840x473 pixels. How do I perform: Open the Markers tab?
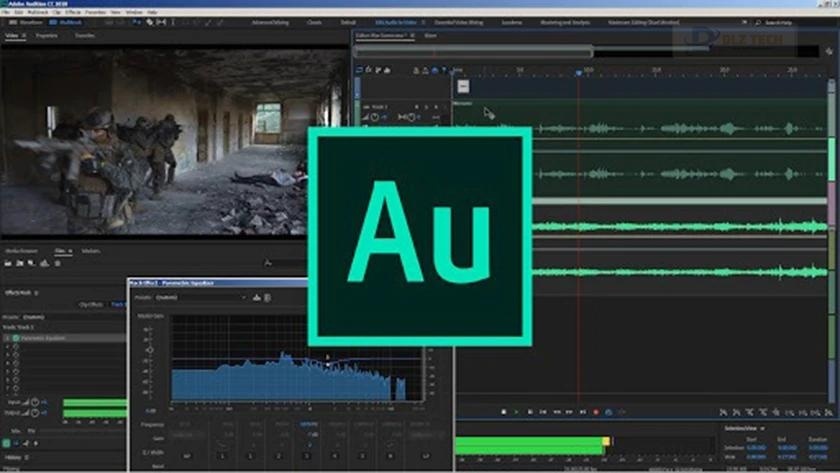91,251
